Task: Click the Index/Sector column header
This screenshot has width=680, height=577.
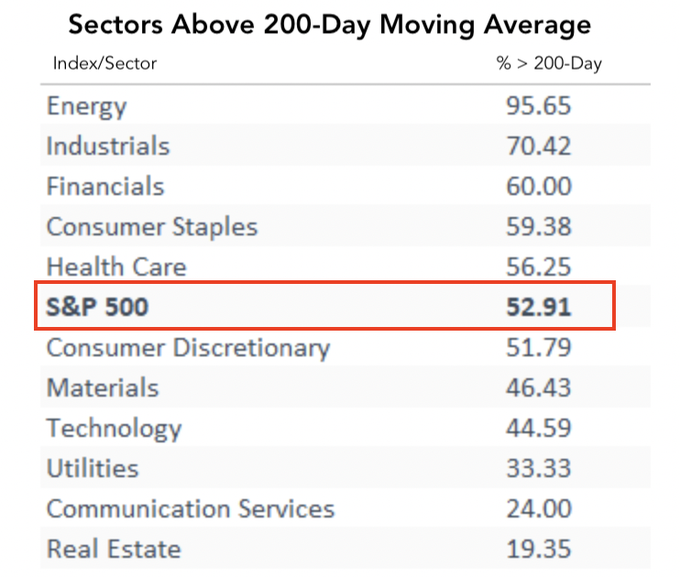Action: tap(105, 64)
